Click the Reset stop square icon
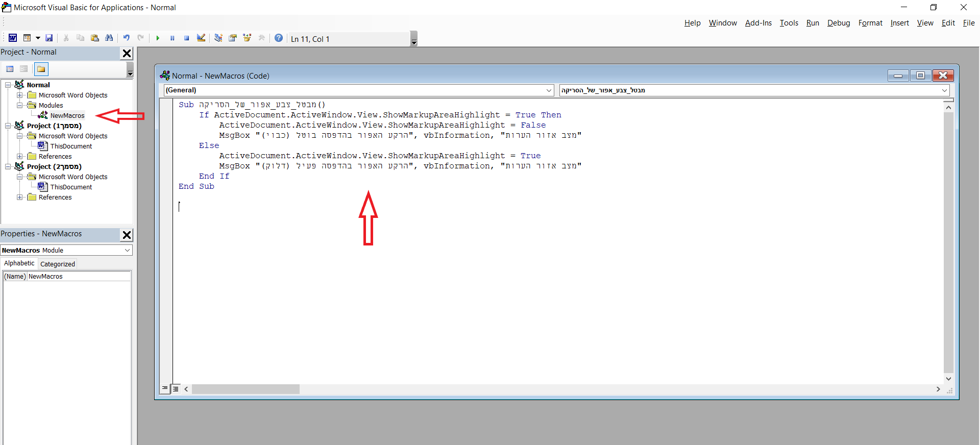This screenshot has height=445, width=980. pyautogui.click(x=187, y=38)
